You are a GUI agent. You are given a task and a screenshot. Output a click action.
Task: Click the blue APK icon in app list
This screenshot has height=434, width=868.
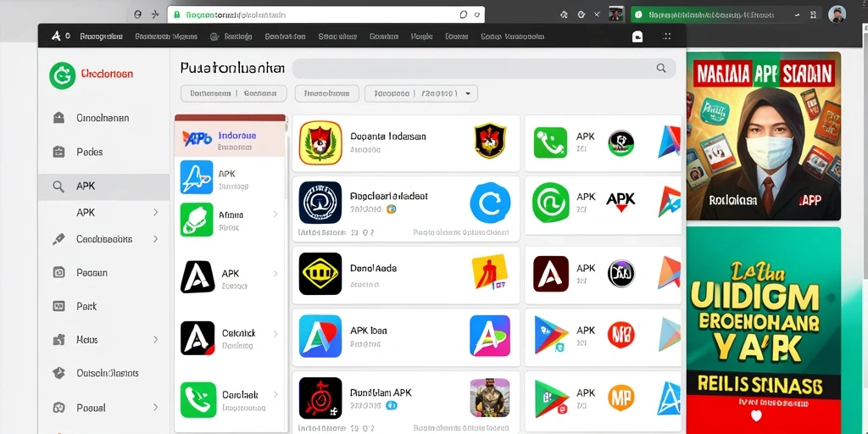[197, 177]
